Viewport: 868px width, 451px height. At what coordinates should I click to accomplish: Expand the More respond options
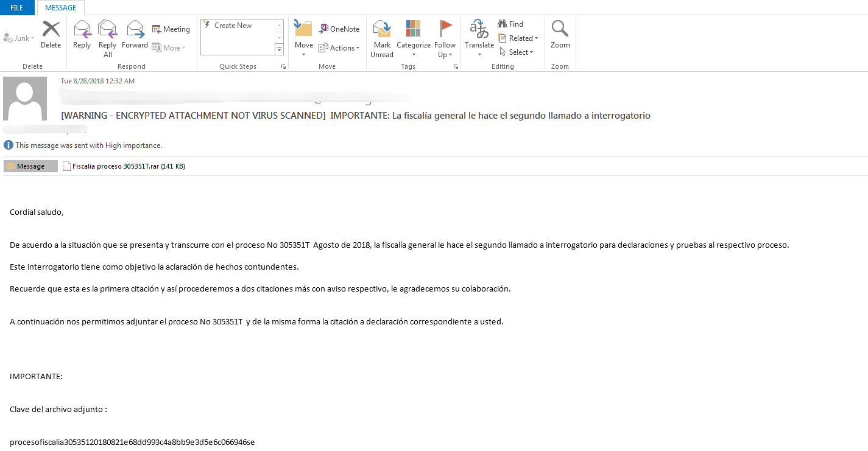(x=169, y=48)
